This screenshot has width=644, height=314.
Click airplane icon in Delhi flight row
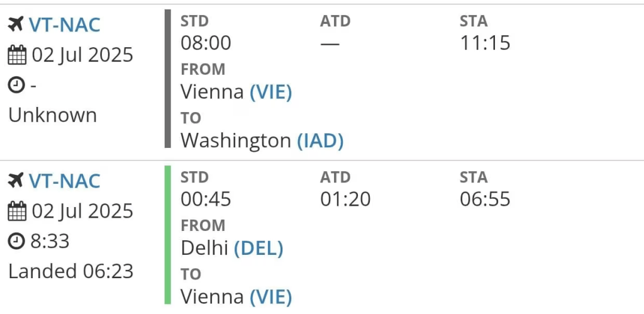tap(16, 181)
